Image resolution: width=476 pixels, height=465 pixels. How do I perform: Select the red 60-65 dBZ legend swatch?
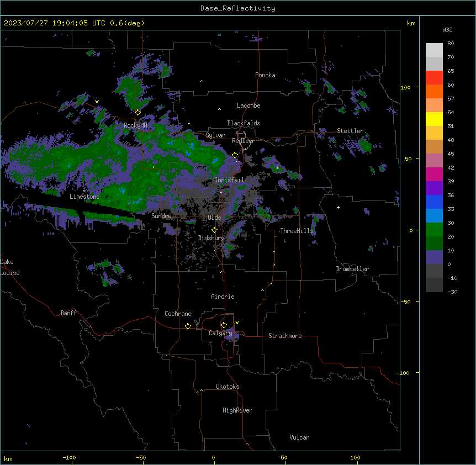click(434, 77)
